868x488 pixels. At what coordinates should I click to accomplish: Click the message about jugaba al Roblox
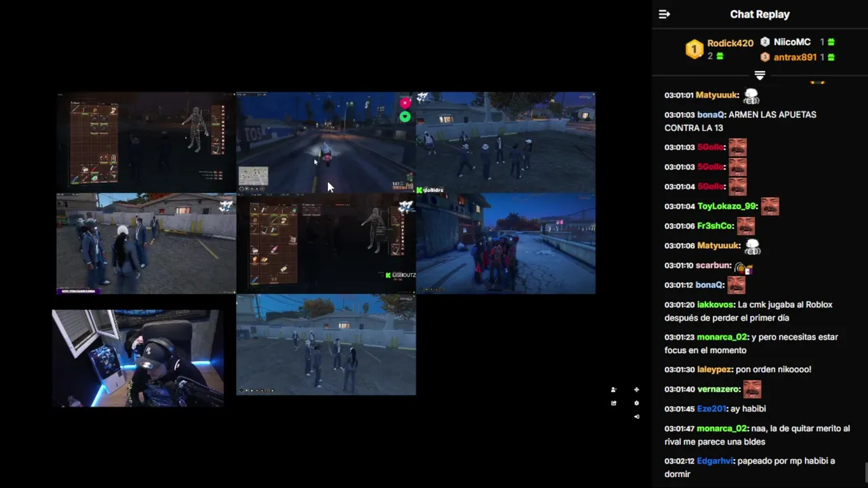coord(749,311)
